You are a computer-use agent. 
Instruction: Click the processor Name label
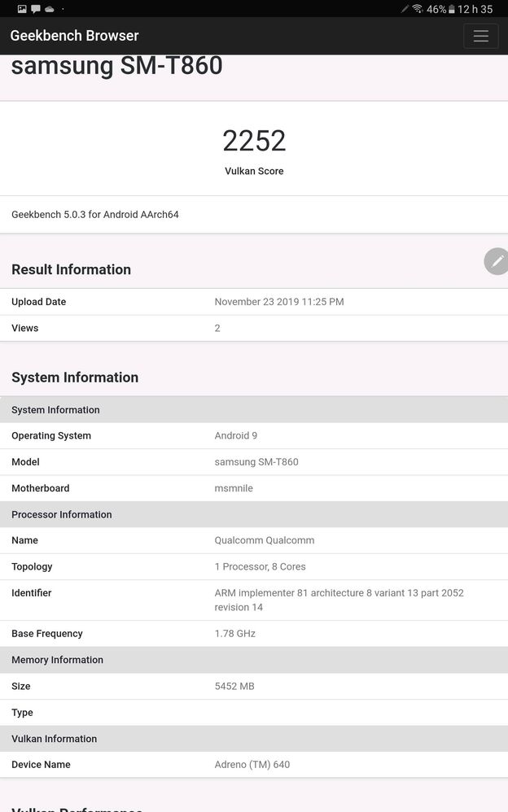point(25,540)
